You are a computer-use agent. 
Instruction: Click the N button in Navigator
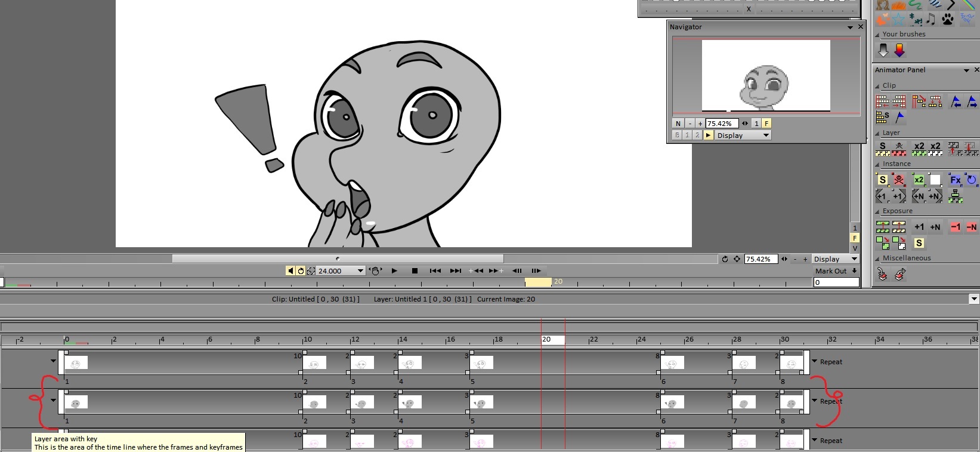pos(678,123)
